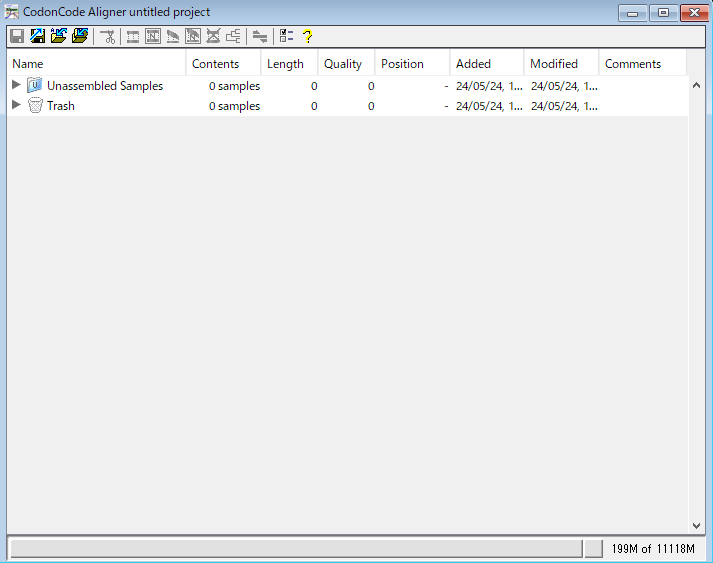The image size is (713, 563).
Task: Click the Align to Reference icon
Action: point(173,36)
